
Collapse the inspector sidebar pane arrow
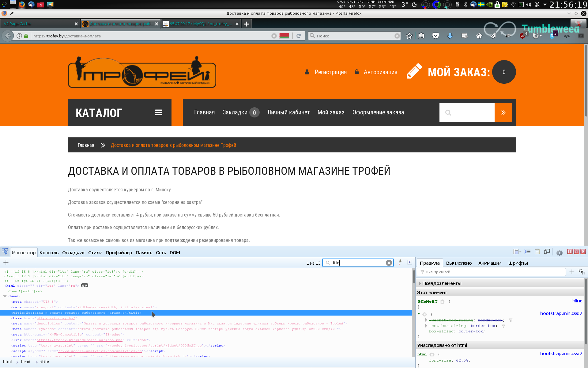click(410, 263)
